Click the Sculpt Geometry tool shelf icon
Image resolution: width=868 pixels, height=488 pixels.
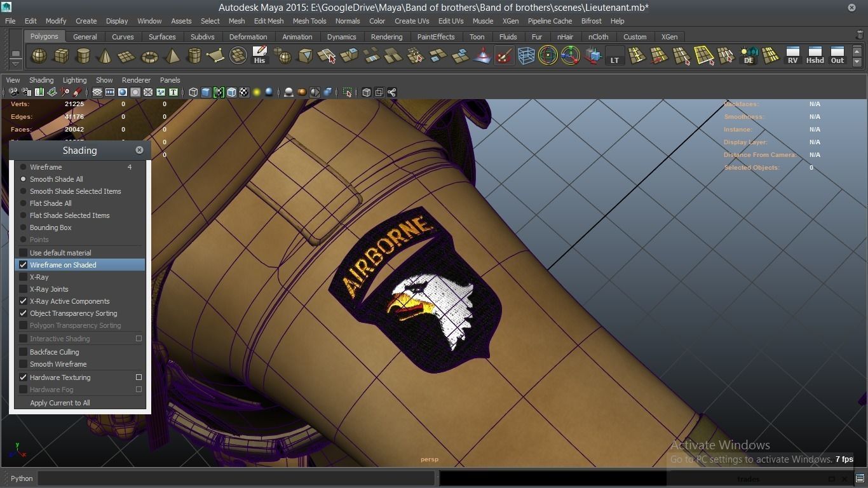[482, 57]
